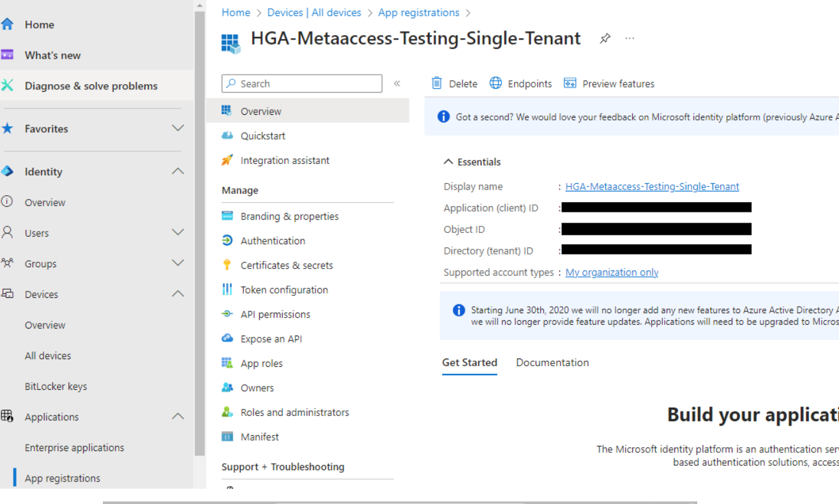Click the Favorites star icon
Screen dimensions: 839x504
[x=7, y=128]
